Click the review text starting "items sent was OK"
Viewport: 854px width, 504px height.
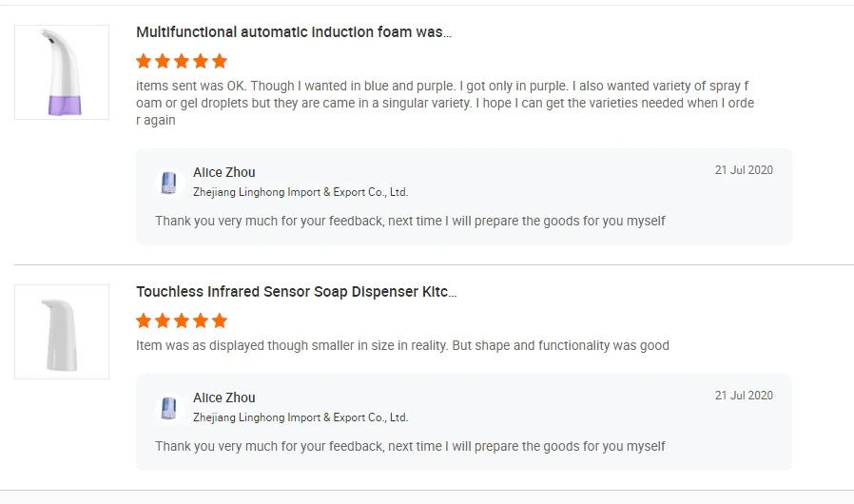coord(445,103)
